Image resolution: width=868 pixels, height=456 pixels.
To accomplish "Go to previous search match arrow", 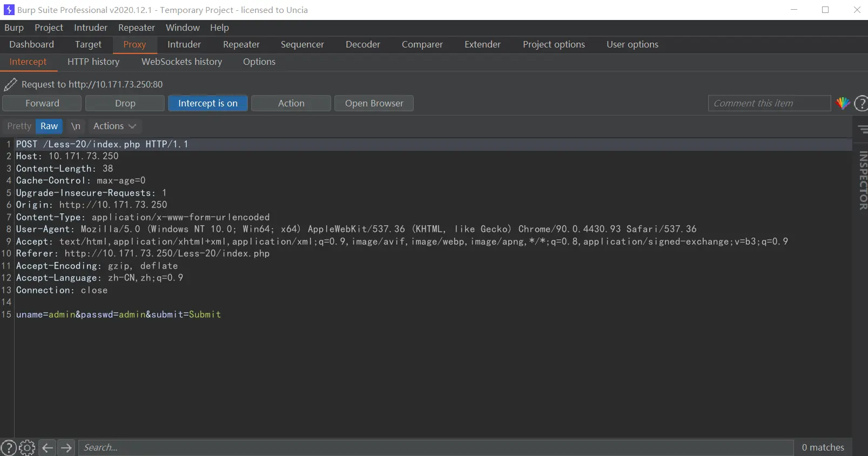I will [48, 447].
